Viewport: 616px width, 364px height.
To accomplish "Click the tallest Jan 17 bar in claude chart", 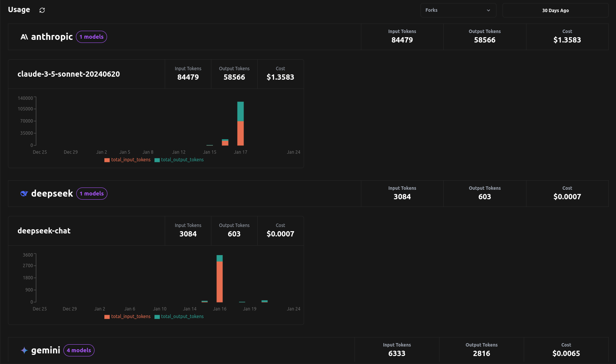I will click(240, 123).
